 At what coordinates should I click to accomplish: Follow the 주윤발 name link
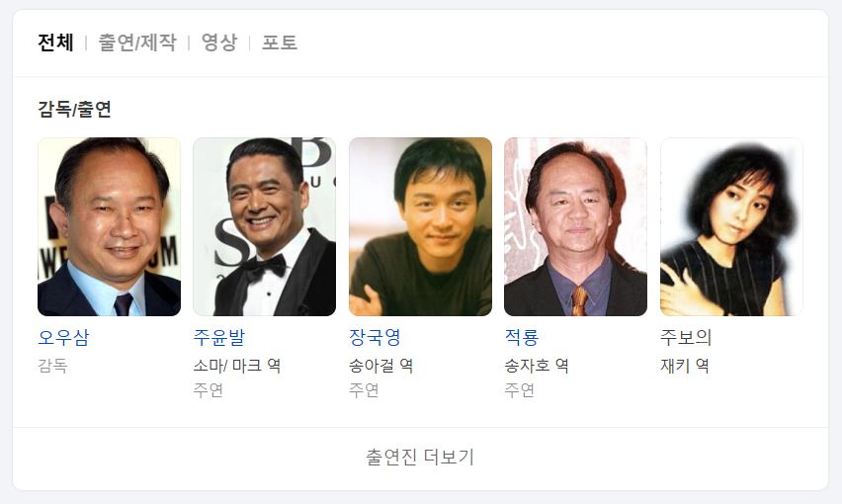tap(219, 338)
